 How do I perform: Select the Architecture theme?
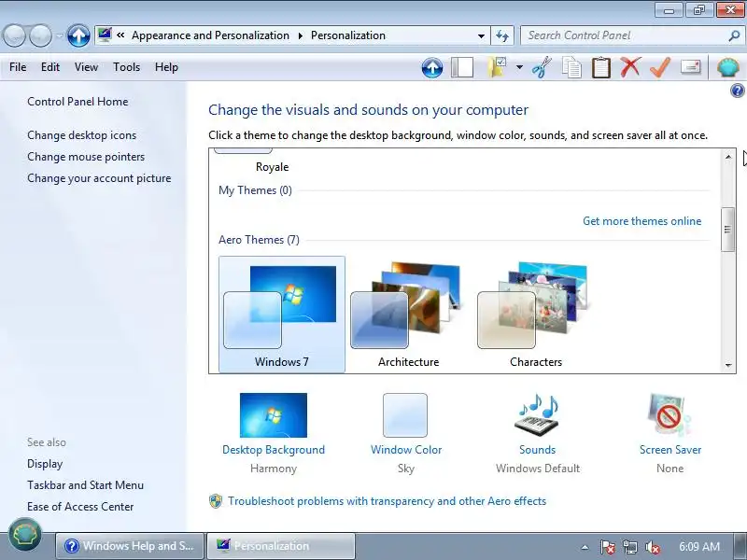[408, 315]
